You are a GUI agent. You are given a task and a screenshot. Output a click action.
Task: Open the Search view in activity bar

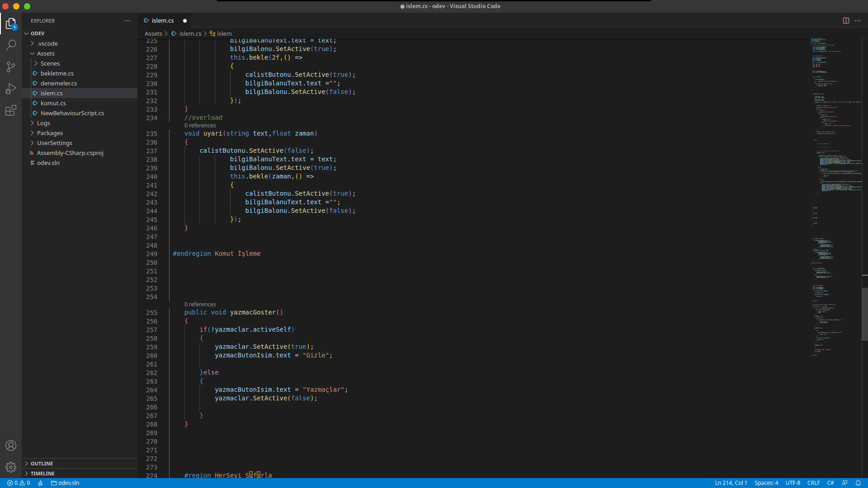coord(11,45)
